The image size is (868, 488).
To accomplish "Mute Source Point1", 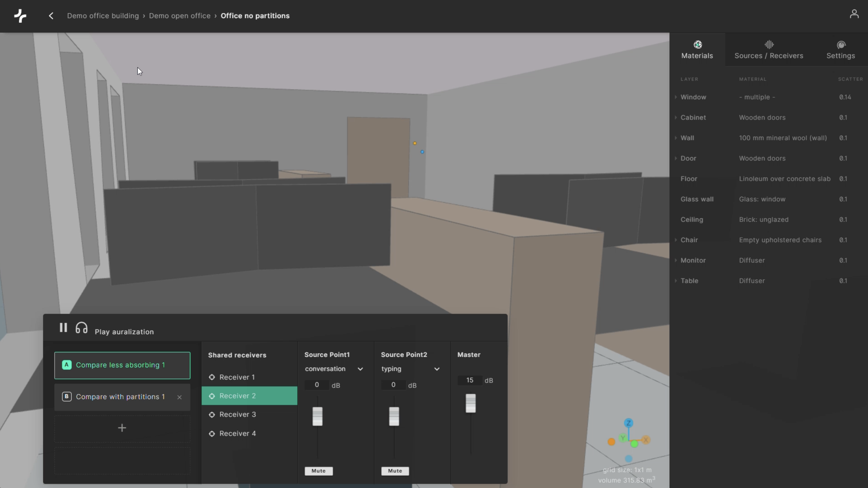I will pos(318,471).
